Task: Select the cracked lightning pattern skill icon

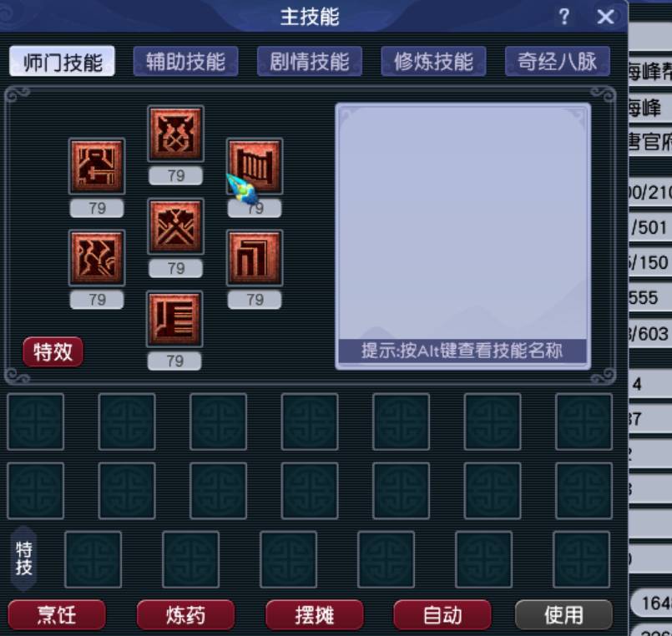Action: click(97, 258)
